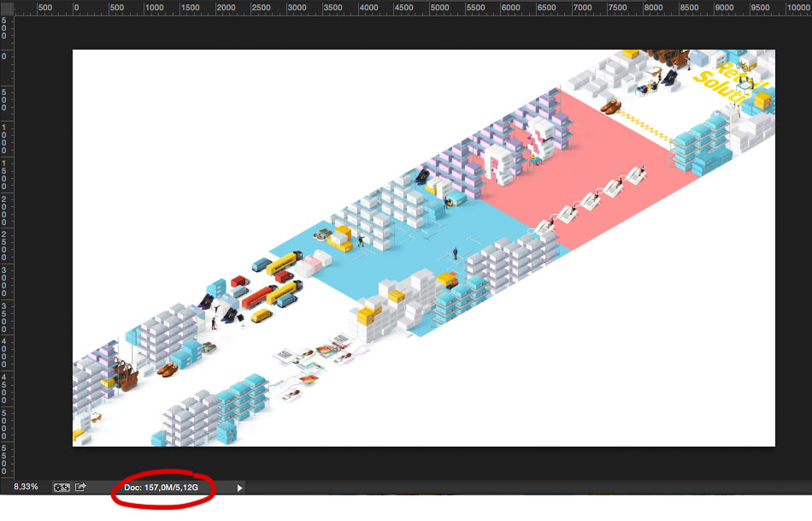Click the vertical ruler on the left edge
Image resolution: width=812 pixels, height=521 pixels.
[x=7, y=257]
